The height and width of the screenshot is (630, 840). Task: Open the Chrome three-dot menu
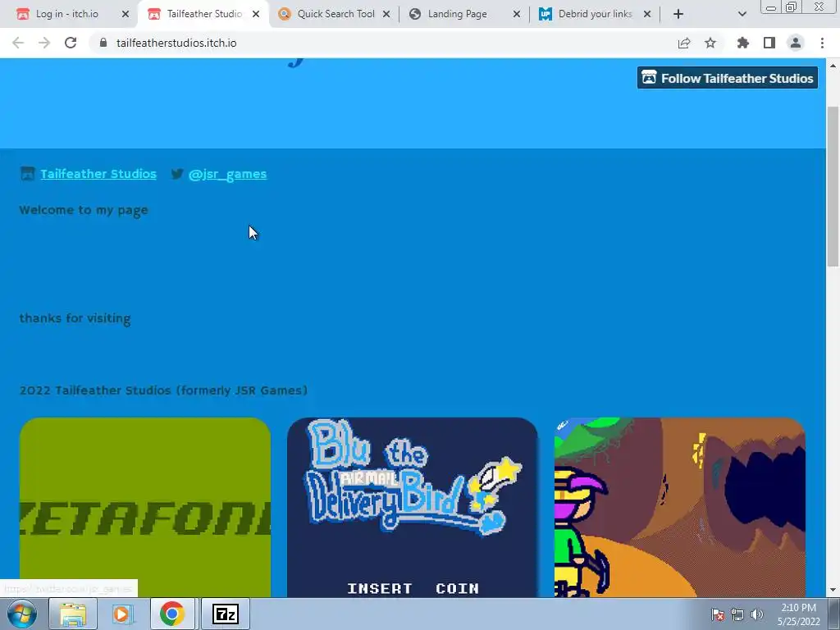click(x=822, y=43)
